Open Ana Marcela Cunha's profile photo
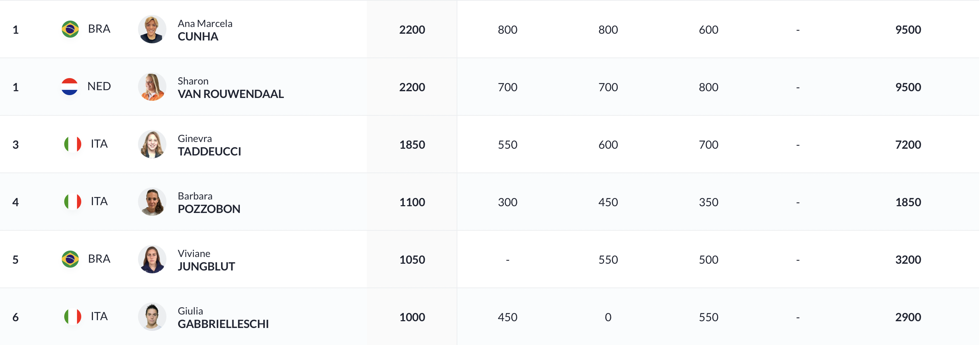The image size is (980, 345). [152, 29]
